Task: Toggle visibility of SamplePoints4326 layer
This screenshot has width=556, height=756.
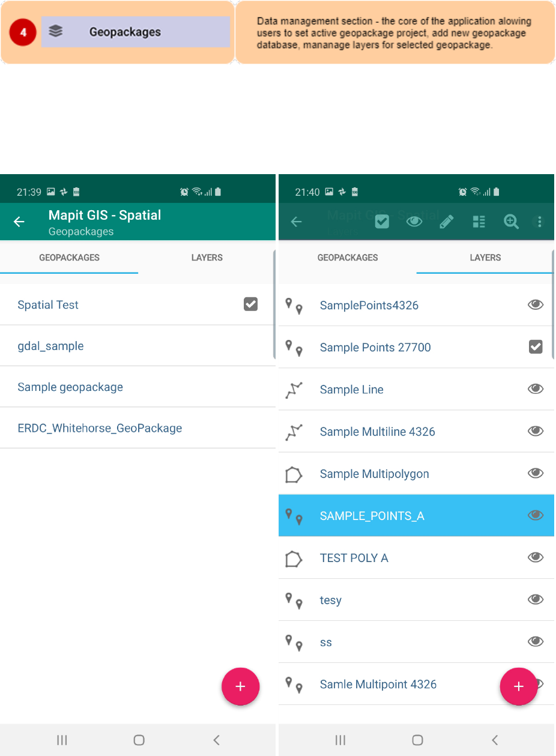Action: (x=536, y=305)
